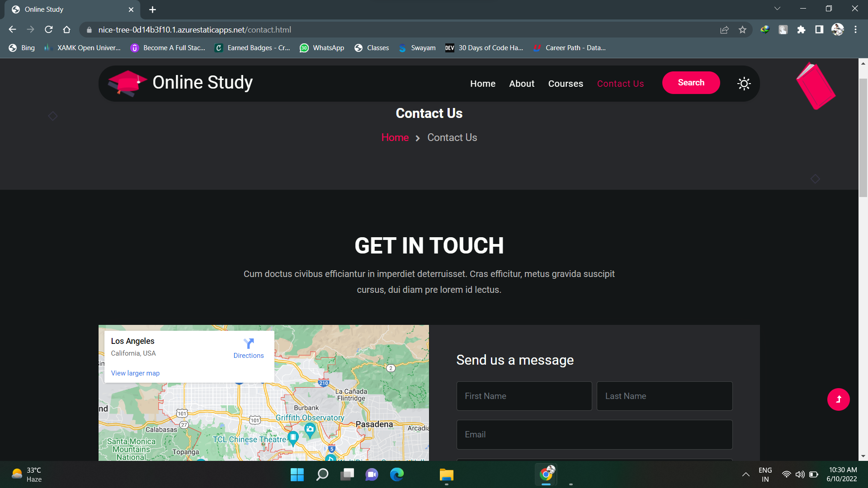
Task: Toggle the light/dark theme sun icon
Action: pyautogui.click(x=744, y=84)
